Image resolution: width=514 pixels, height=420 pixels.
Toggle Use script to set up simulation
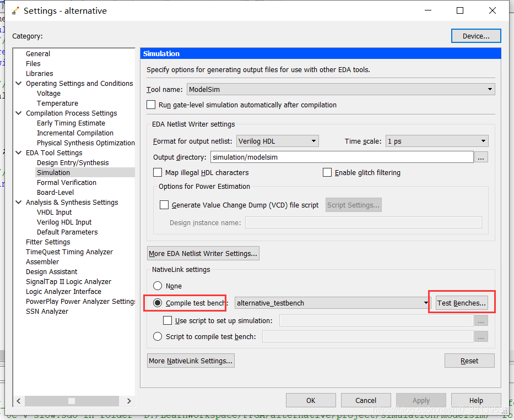point(167,320)
